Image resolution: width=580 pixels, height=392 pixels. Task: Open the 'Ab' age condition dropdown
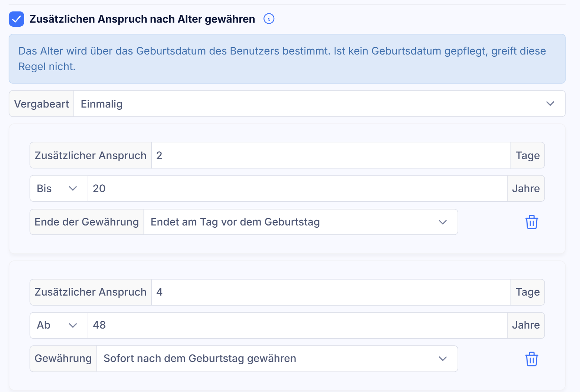(59, 325)
